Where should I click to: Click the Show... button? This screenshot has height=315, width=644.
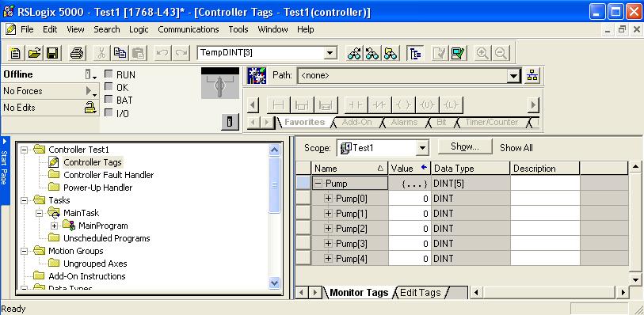(x=465, y=147)
